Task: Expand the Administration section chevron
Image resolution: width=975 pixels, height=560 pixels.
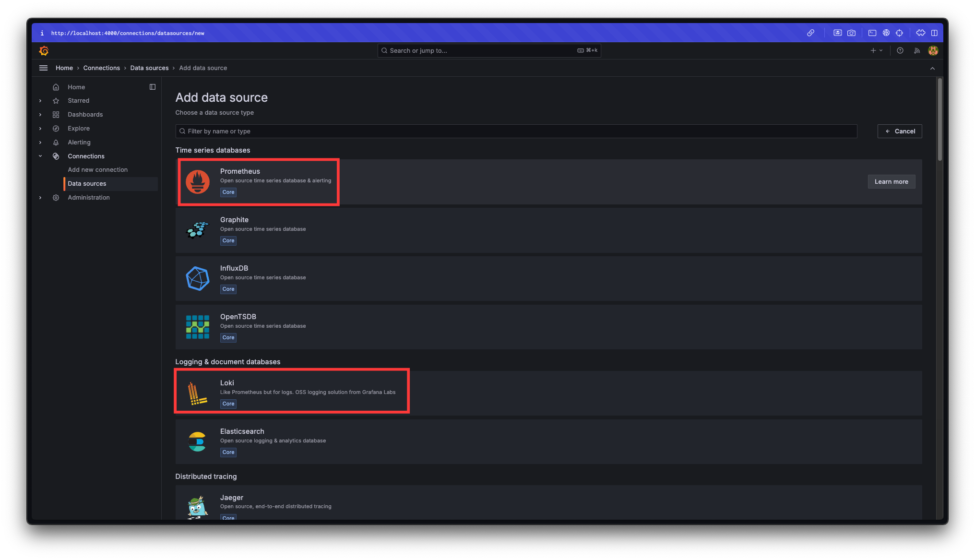Action: coord(40,198)
